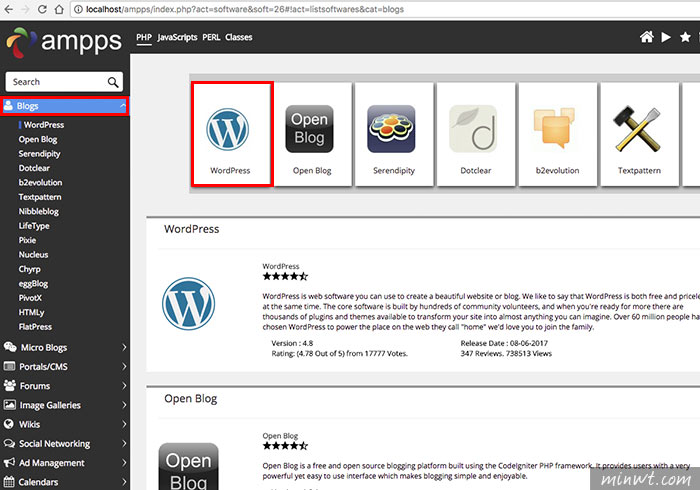Image resolution: width=700 pixels, height=490 pixels.
Task: Click the play arrow icon in top bar
Action: [666, 37]
